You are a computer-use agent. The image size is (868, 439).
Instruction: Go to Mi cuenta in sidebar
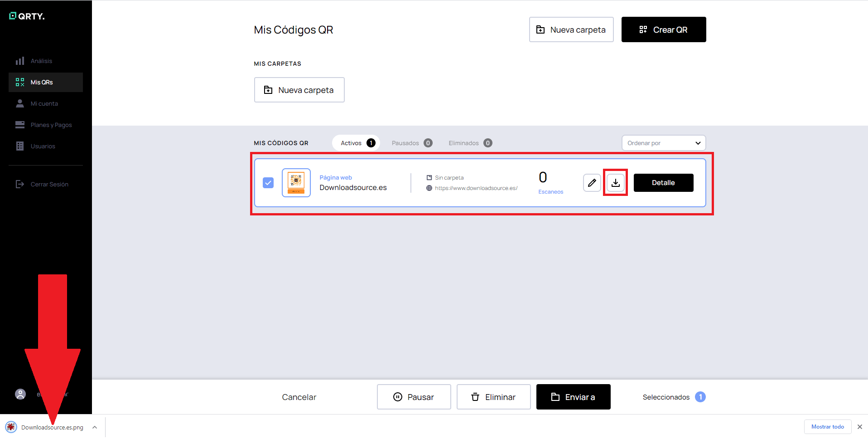(x=45, y=103)
